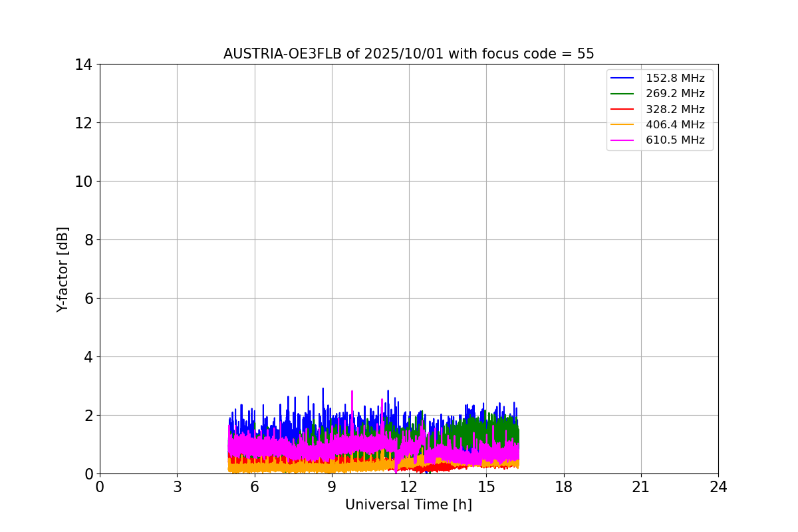
Task: Click the y-axis tick label 10
Action: (x=84, y=182)
